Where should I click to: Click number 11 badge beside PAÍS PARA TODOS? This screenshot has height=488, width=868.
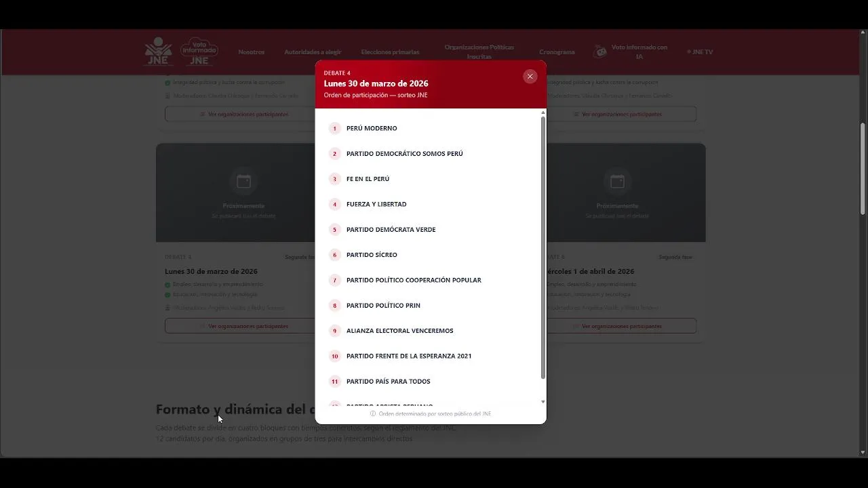click(334, 382)
